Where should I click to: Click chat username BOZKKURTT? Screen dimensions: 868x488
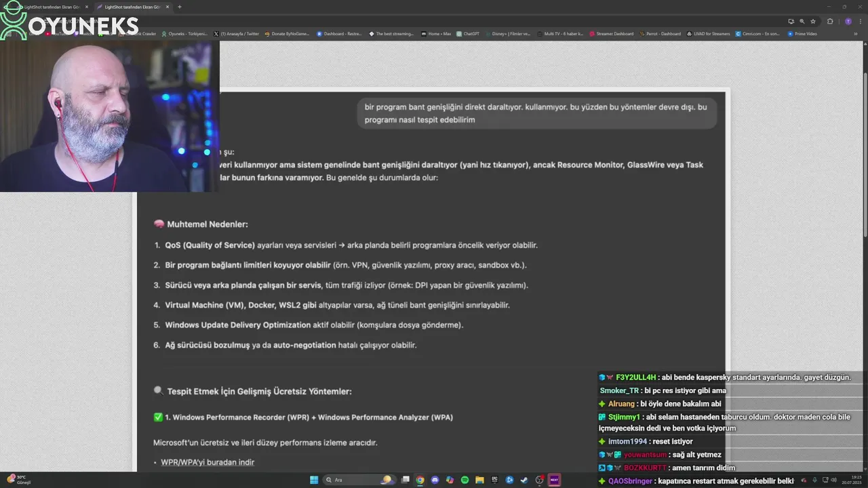coord(645,468)
